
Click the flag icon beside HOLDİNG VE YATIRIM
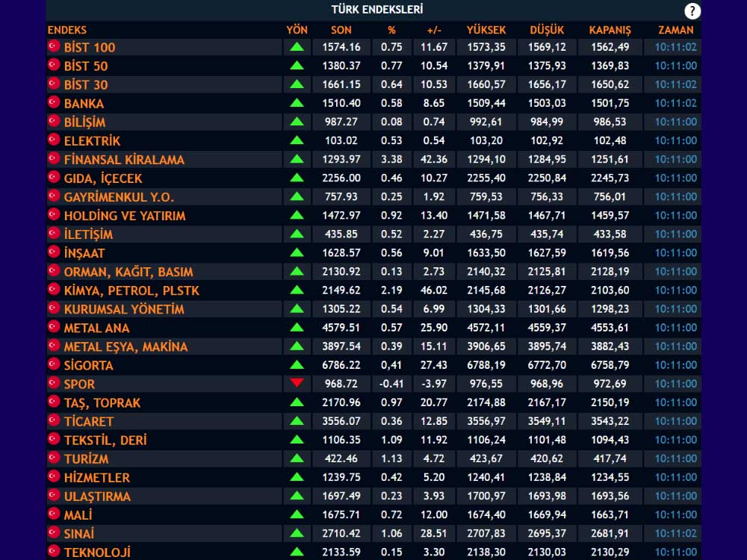[54, 215]
